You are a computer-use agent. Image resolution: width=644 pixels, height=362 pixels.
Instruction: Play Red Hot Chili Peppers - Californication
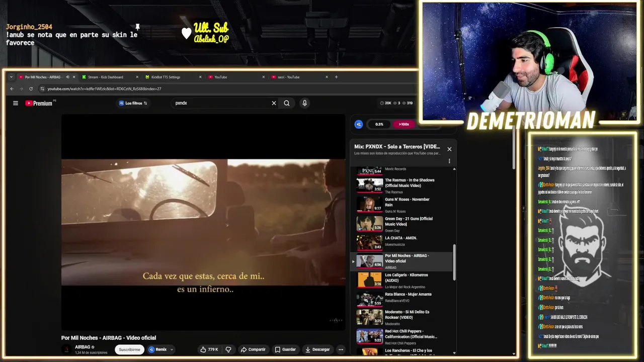pos(403,337)
